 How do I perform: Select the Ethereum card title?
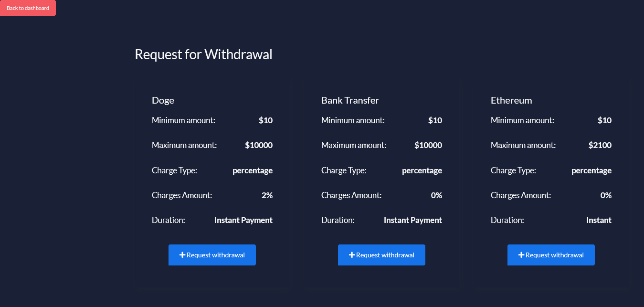(511, 100)
